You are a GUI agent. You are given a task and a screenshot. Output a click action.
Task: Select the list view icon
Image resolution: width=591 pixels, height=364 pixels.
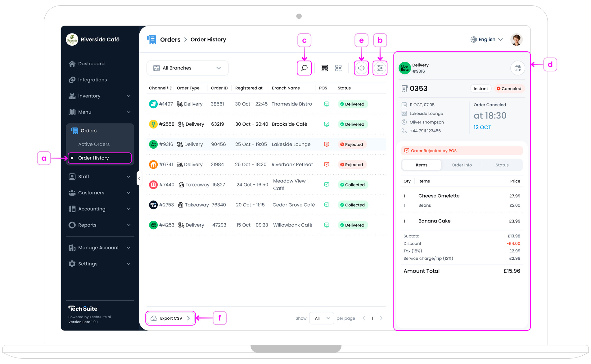pyautogui.click(x=325, y=68)
